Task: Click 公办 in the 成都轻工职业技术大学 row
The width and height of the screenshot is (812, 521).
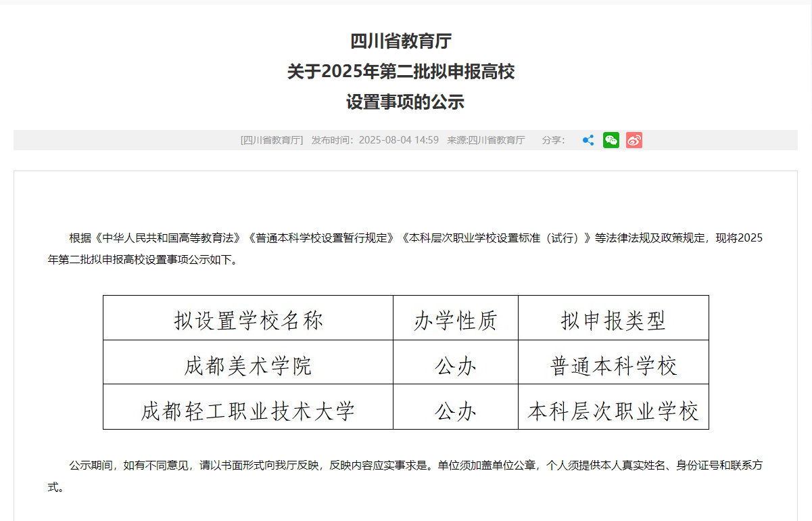Action: pyautogui.click(x=456, y=410)
